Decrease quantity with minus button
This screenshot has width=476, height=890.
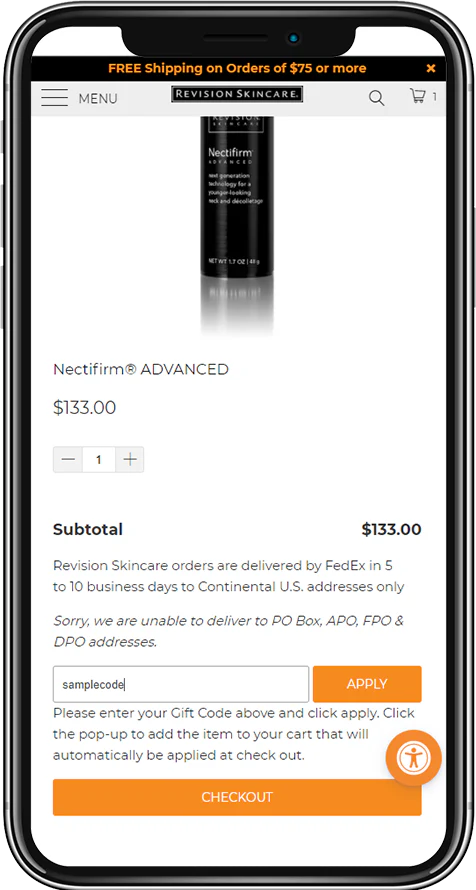(x=68, y=459)
